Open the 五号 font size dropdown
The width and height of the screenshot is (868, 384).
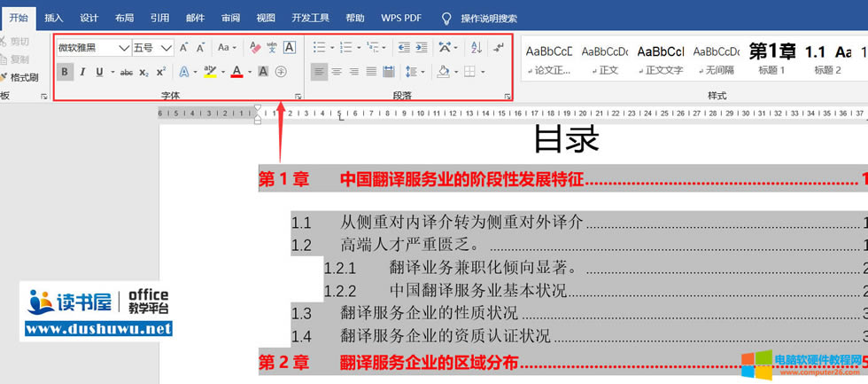tap(166, 48)
